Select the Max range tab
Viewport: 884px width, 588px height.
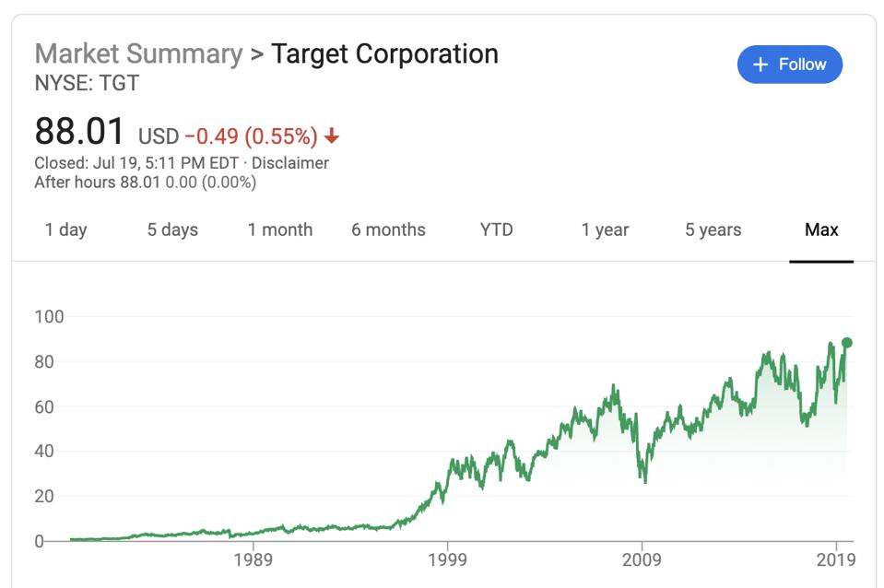point(821,229)
